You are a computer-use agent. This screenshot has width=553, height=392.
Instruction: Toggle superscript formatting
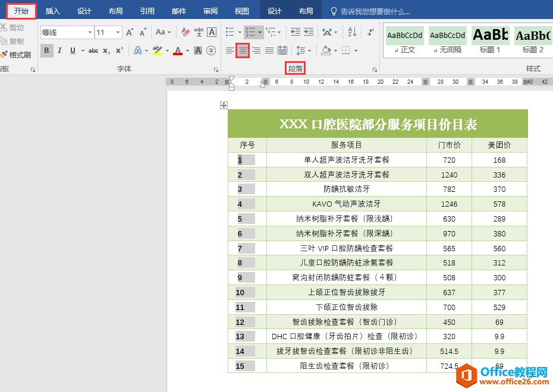[120, 50]
